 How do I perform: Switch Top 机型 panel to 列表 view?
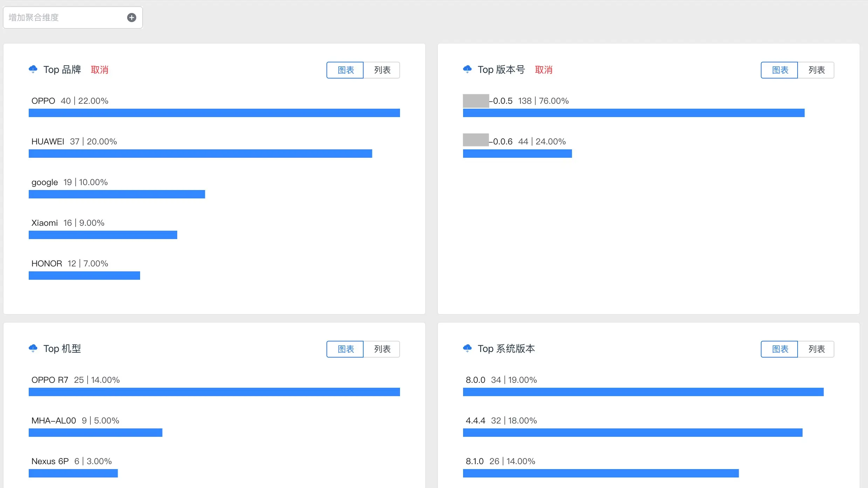(x=382, y=349)
